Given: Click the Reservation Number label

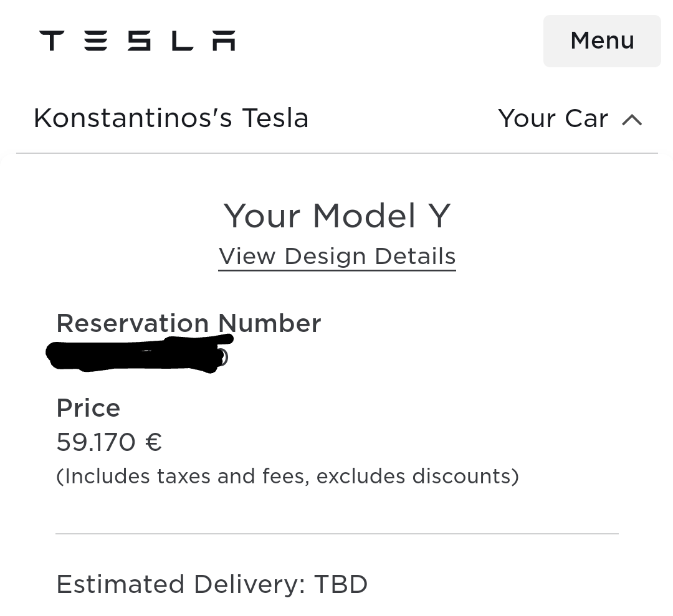Looking at the screenshot, I should [x=188, y=323].
